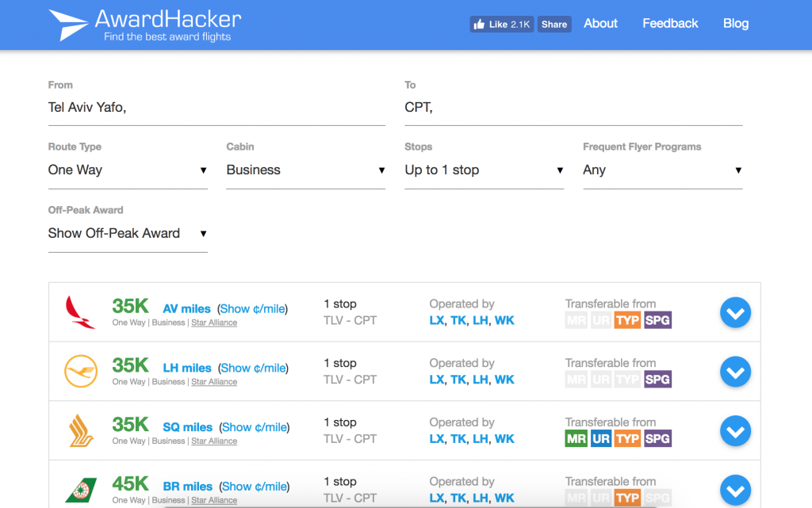Click SPG badge in LH miles row

pos(657,379)
